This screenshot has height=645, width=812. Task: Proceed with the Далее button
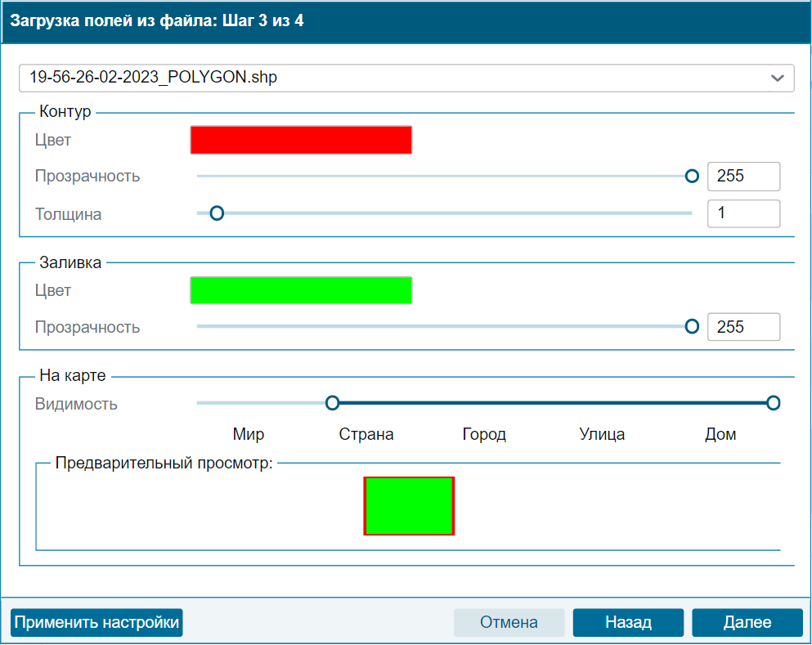pos(747,622)
